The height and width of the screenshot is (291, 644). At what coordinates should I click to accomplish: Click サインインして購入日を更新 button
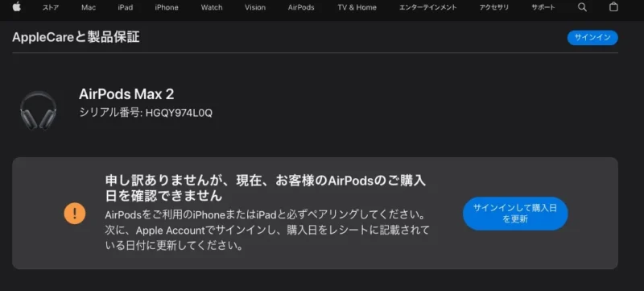coord(515,214)
